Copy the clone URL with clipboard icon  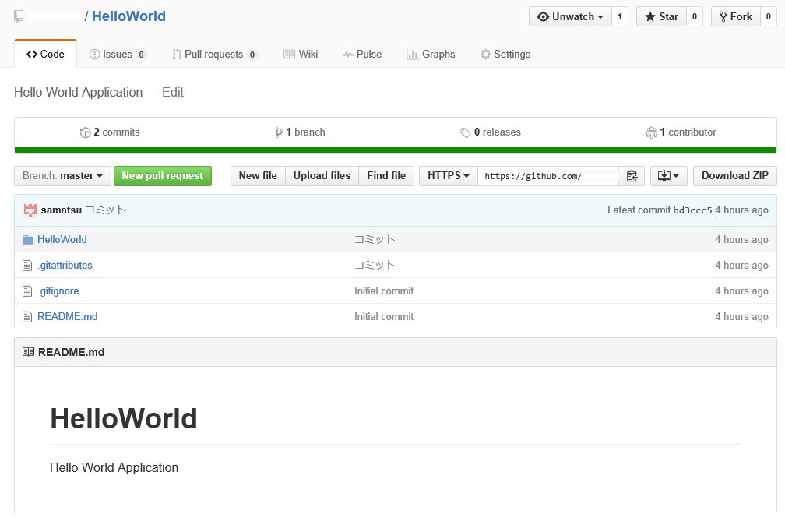(x=632, y=176)
